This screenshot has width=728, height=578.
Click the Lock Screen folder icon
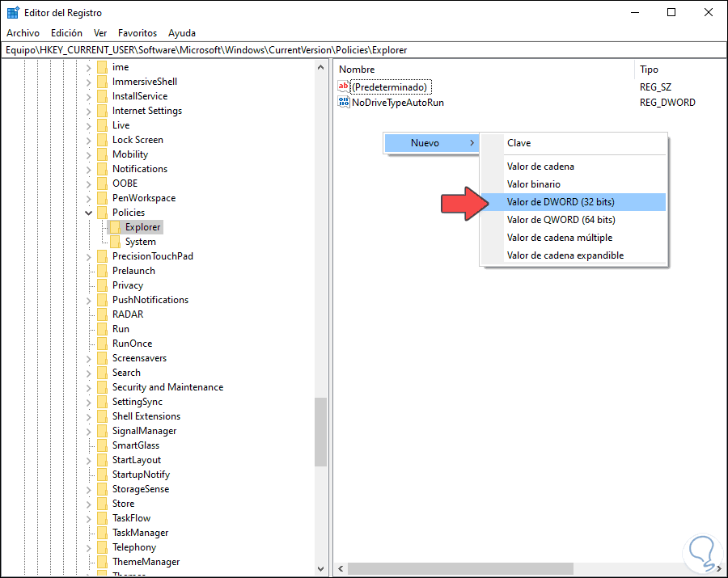pyautogui.click(x=102, y=140)
